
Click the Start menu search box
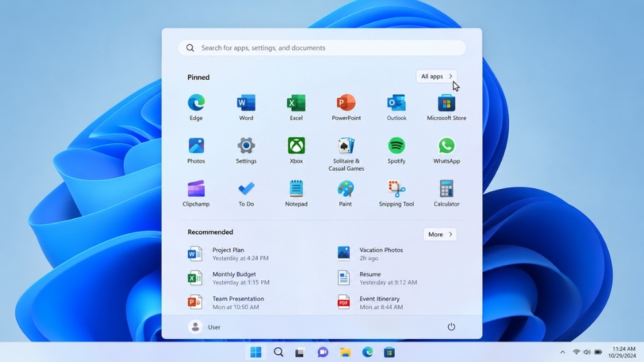tap(322, 48)
